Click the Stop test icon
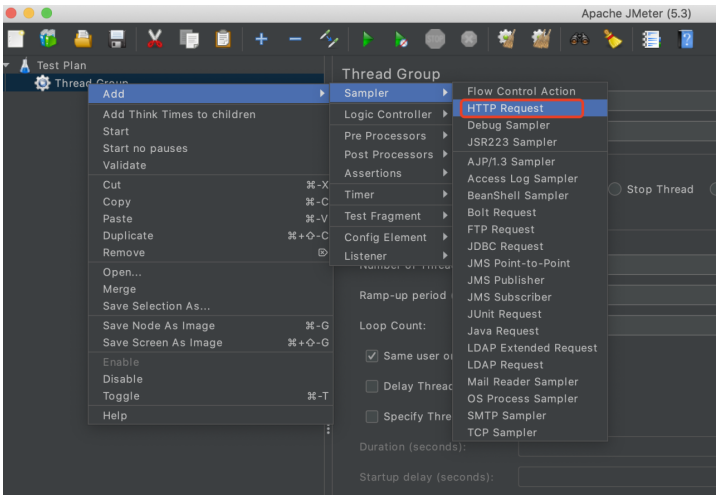This screenshot has width=719, height=499. pos(435,39)
